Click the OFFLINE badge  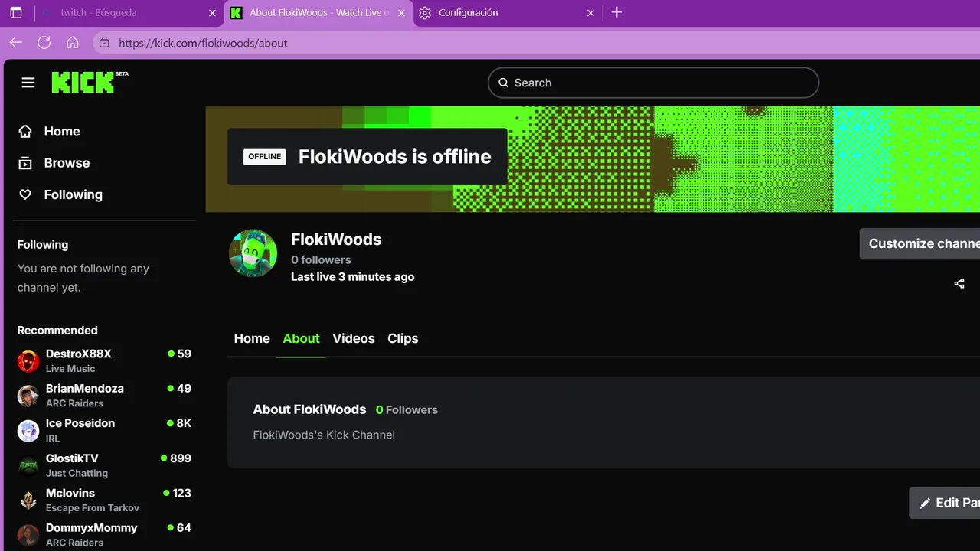pyautogui.click(x=264, y=156)
